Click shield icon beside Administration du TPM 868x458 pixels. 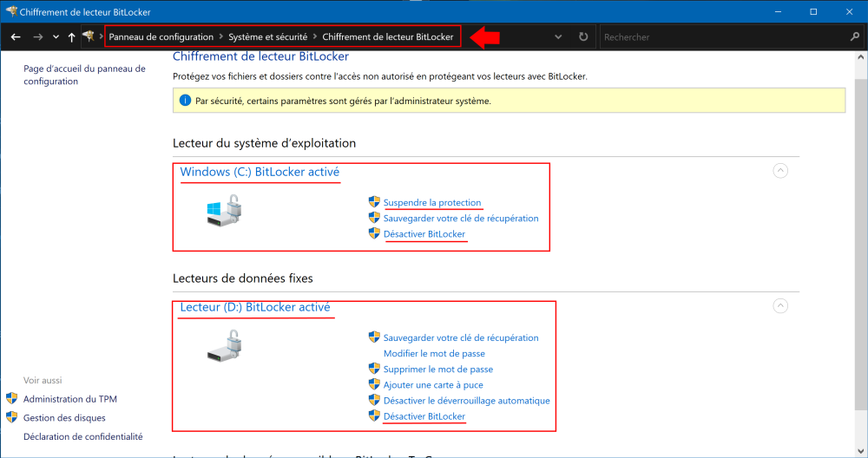11,398
